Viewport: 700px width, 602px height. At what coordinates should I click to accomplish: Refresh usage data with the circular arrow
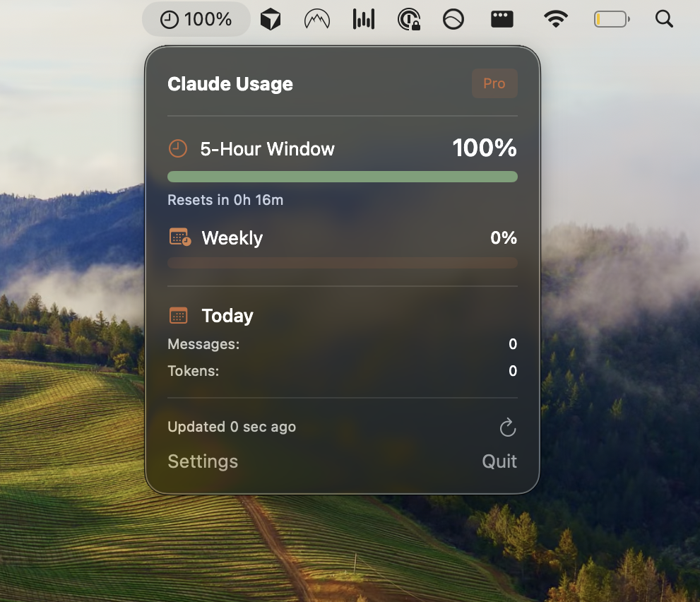pos(508,427)
